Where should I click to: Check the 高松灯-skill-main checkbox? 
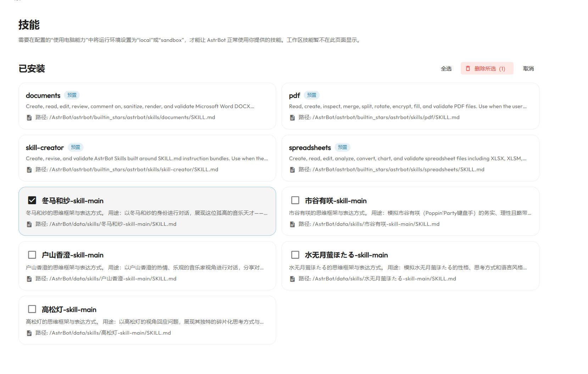pyautogui.click(x=32, y=309)
